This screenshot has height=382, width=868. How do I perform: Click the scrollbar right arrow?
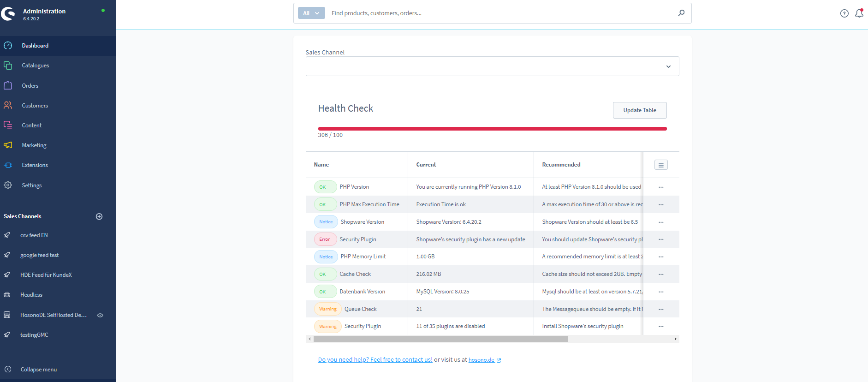coord(676,339)
